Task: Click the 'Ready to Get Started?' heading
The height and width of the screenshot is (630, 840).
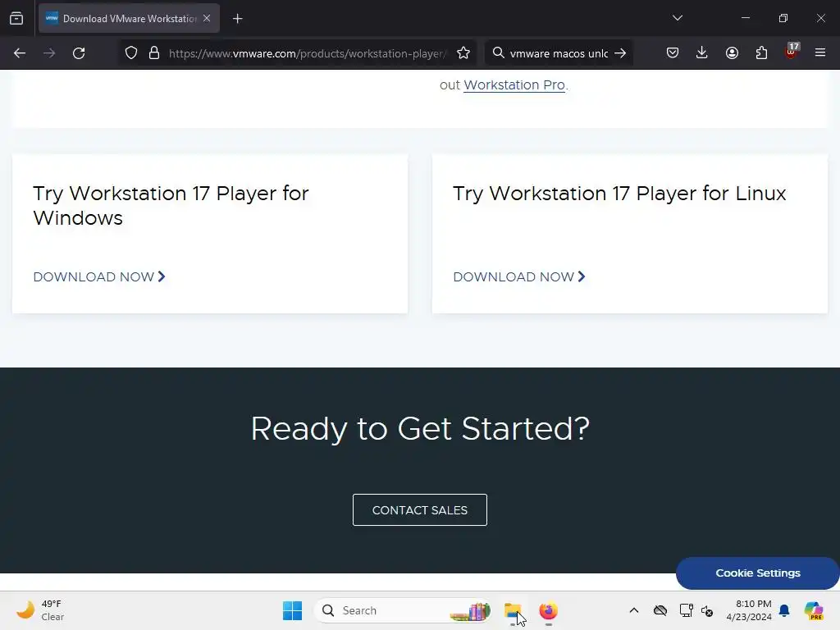Action: coord(420,428)
